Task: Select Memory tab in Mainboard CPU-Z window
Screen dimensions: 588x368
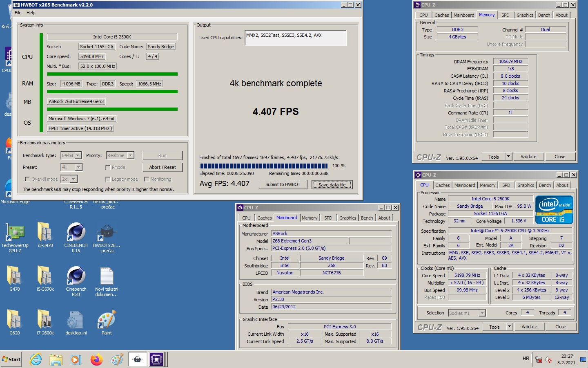Action: pos(310,218)
